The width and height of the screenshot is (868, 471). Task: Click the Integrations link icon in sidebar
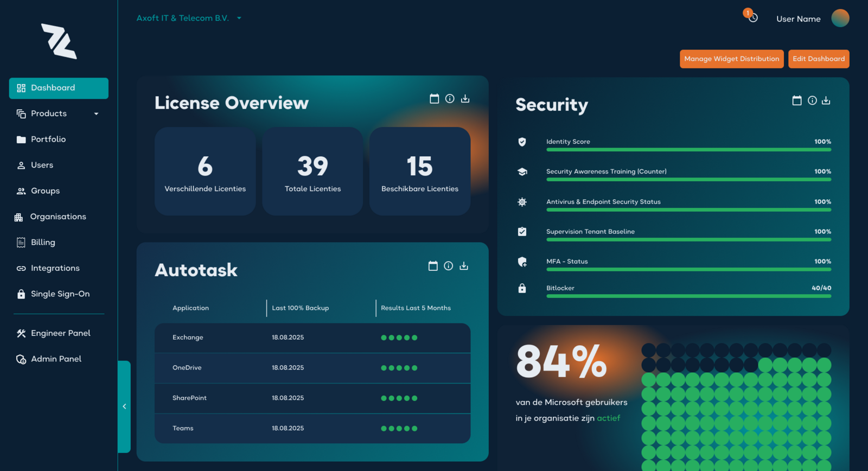[x=21, y=269]
